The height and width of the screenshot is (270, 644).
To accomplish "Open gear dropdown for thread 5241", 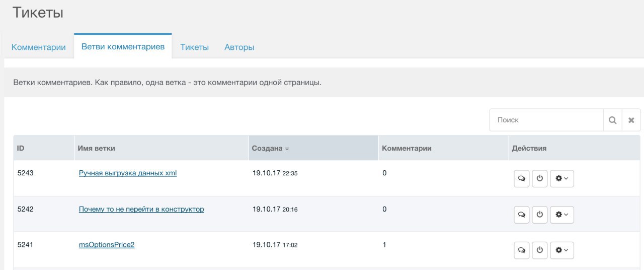I will [562, 250].
